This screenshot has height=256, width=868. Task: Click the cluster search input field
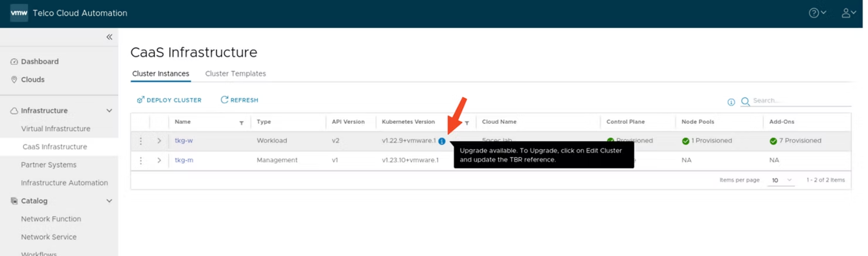tap(801, 100)
